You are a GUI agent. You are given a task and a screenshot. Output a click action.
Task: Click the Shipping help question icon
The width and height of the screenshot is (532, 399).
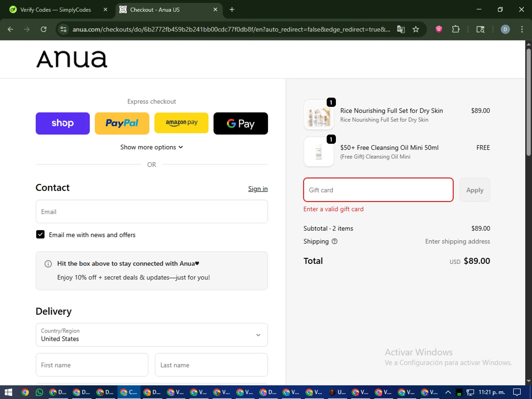(x=334, y=242)
